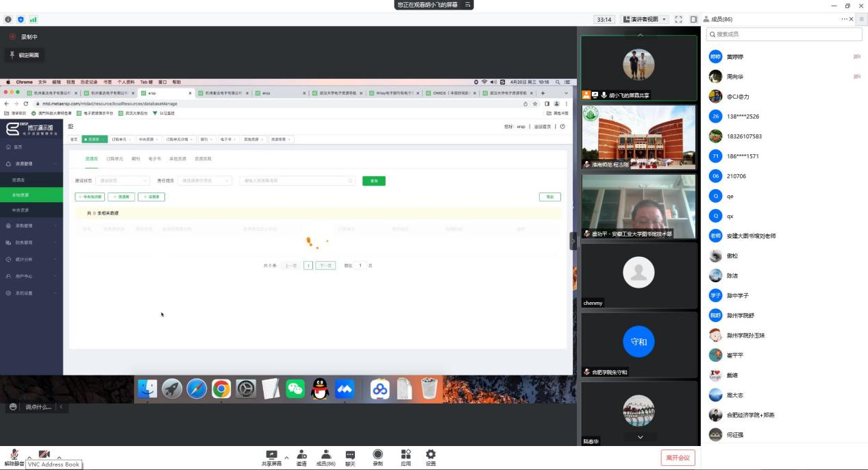Open the 邀请 invite icon
Screen dimensions: 868x470
(x=301, y=458)
